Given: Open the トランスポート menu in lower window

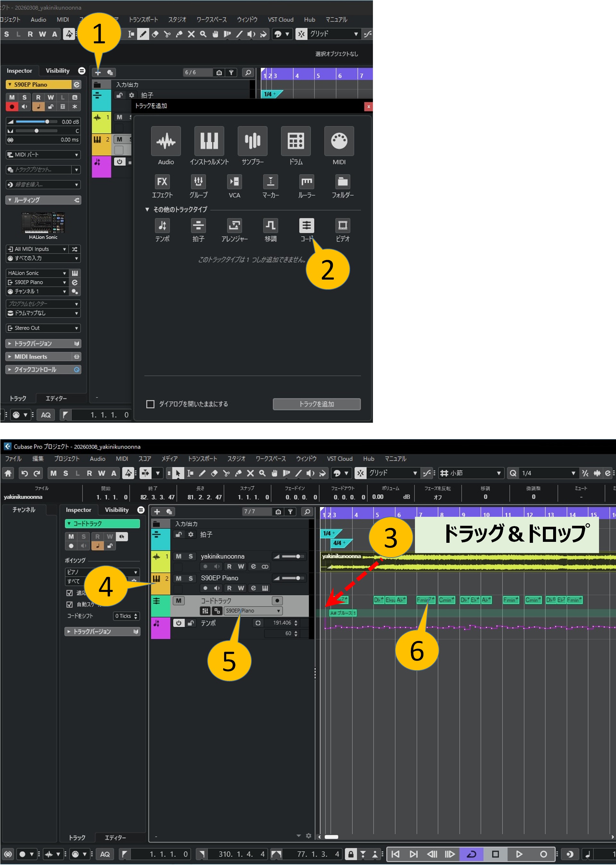Looking at the screenshot, I should [202, 459].
